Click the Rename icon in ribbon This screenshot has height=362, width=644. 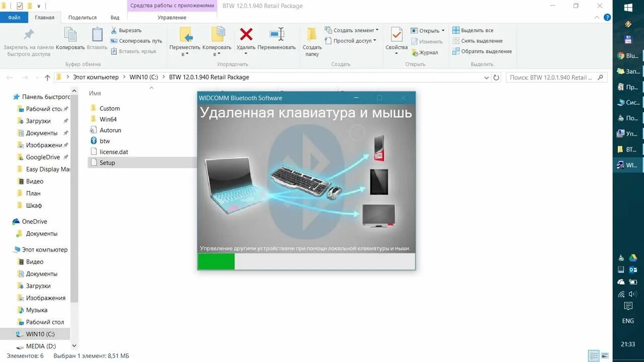tap(277, 34)
